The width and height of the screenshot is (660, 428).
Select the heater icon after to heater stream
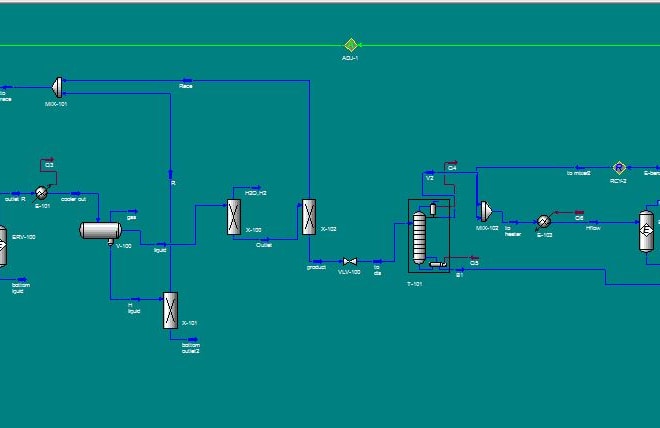[543, 221]
